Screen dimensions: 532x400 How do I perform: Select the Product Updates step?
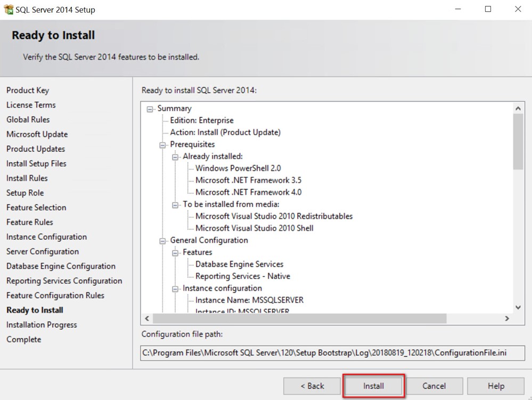pyautogui.click(x=36, y=149)
